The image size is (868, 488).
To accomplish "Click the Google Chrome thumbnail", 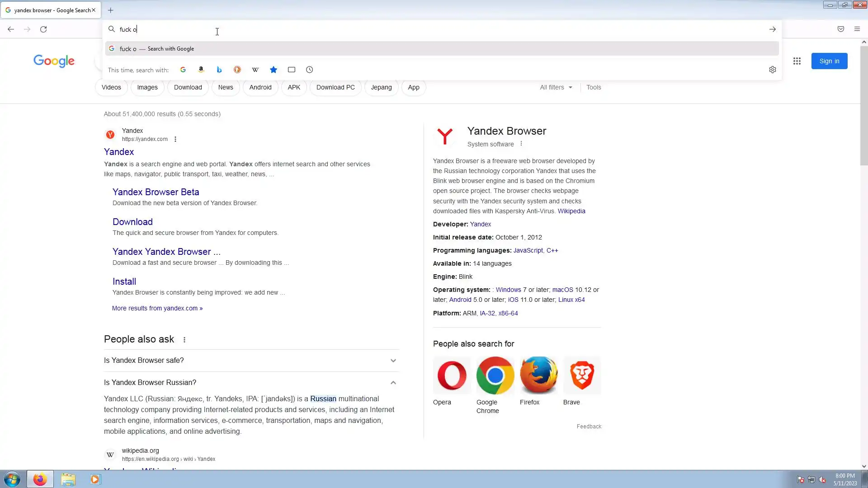I will click(495, 375).
